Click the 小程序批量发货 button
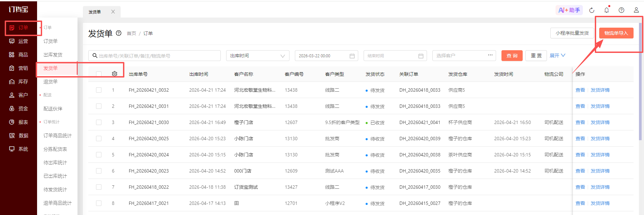Image resolution: width=644 pixels, height=215 pixels. (572, 33)
